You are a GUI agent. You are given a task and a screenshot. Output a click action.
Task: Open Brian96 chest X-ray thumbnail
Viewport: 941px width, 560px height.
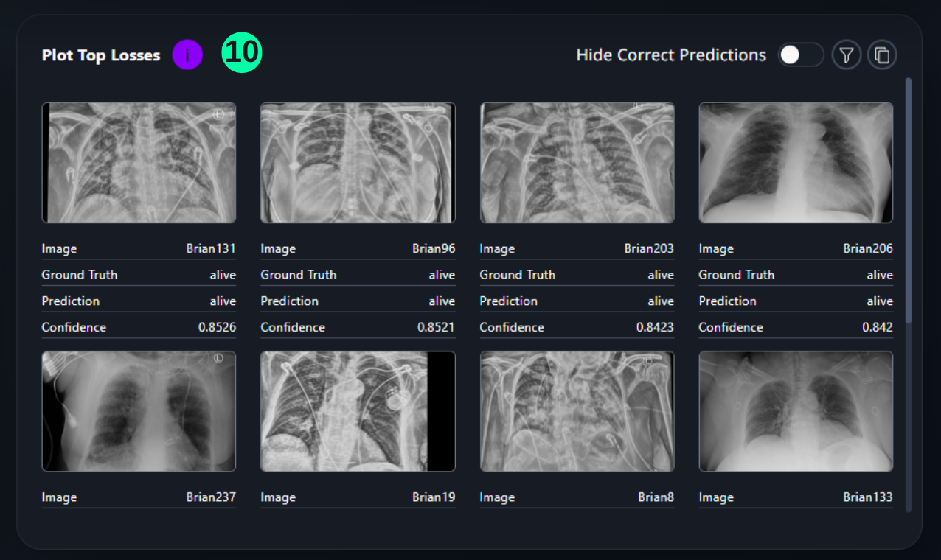click(x=358, y=163)
